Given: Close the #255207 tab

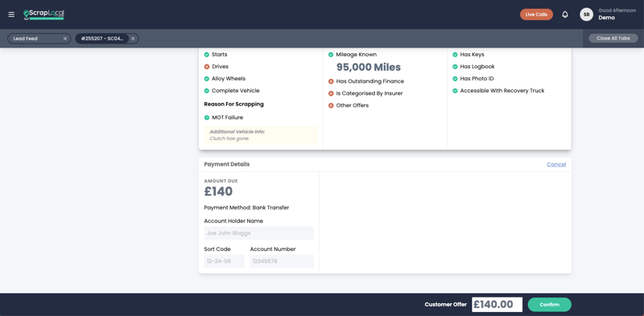Looking at the screenshot, I should (x=133, y=39).
